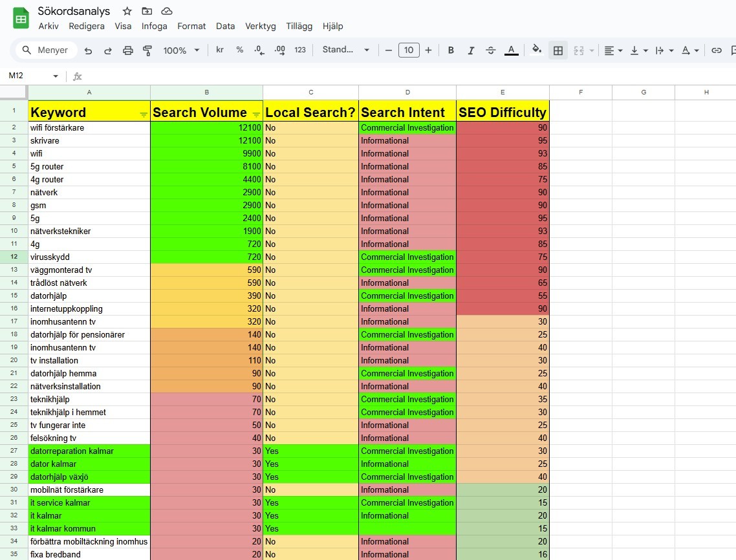
Task: Click the 'SEO Difficulty' header cell
Action: 503,111
